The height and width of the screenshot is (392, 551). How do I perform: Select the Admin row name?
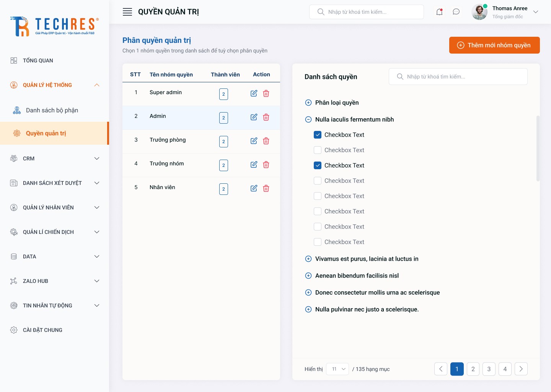158,116
